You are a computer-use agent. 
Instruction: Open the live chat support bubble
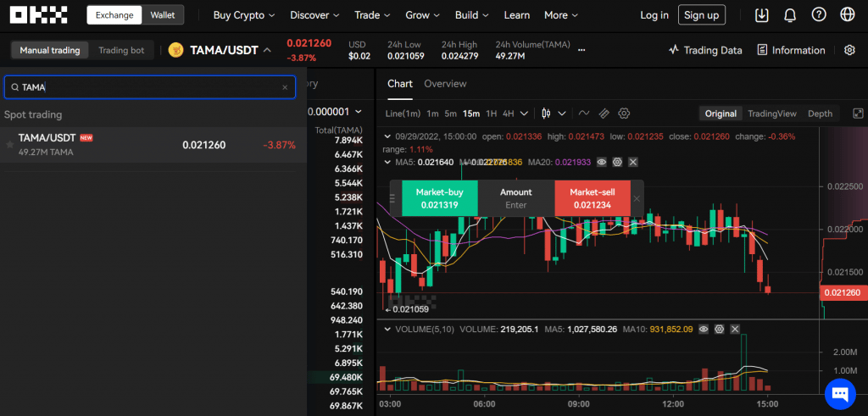[x=840, y=394]
